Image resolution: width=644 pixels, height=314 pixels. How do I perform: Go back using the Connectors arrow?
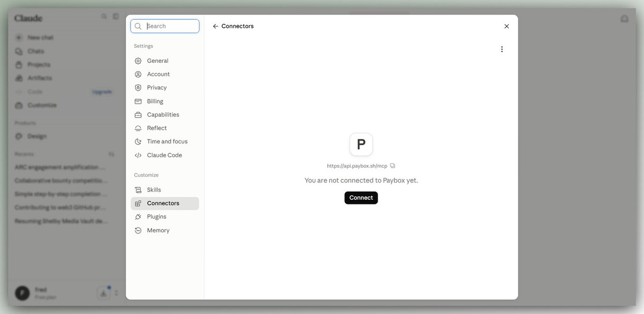(215, 26)
